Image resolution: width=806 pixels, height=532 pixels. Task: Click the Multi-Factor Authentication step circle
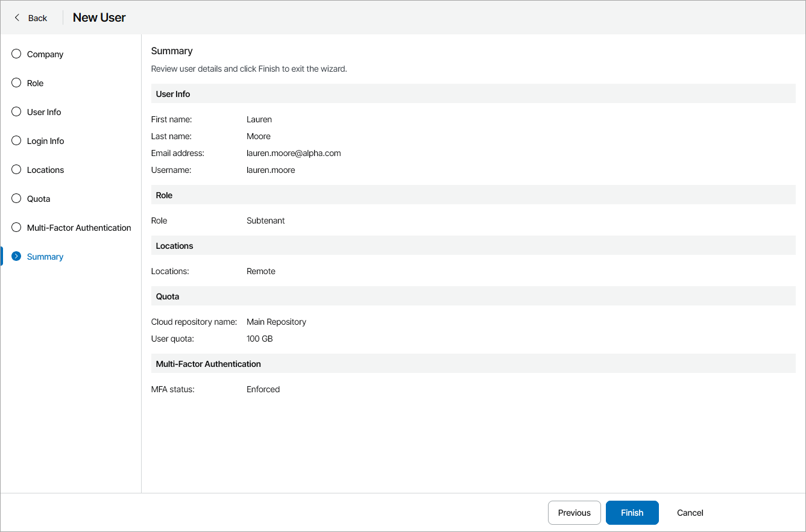pyautogui.click(x=16, y=228)
